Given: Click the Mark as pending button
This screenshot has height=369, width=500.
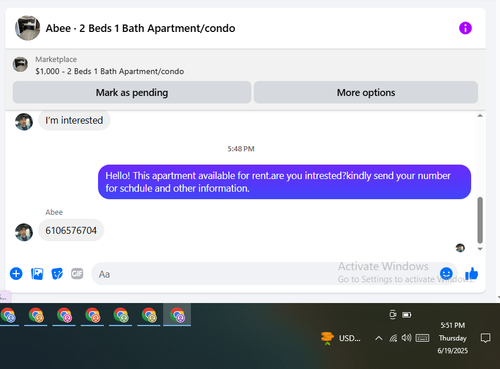Looking at the screenshot, I should pyautogui.click(x=132, y=92).
